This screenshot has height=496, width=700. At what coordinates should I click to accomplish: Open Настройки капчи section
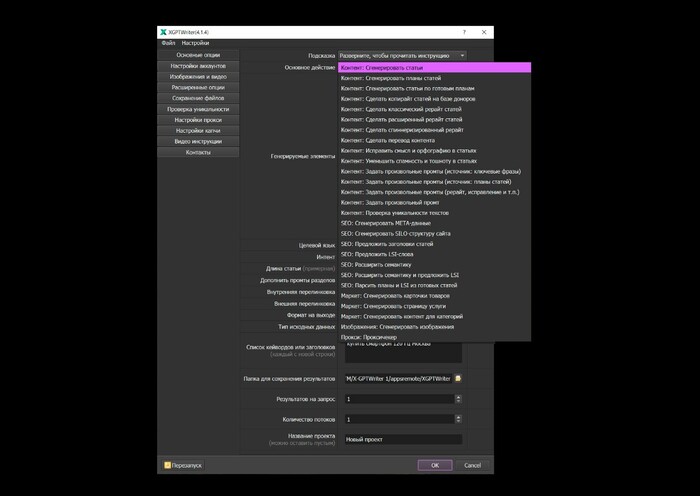pos(198,131)
